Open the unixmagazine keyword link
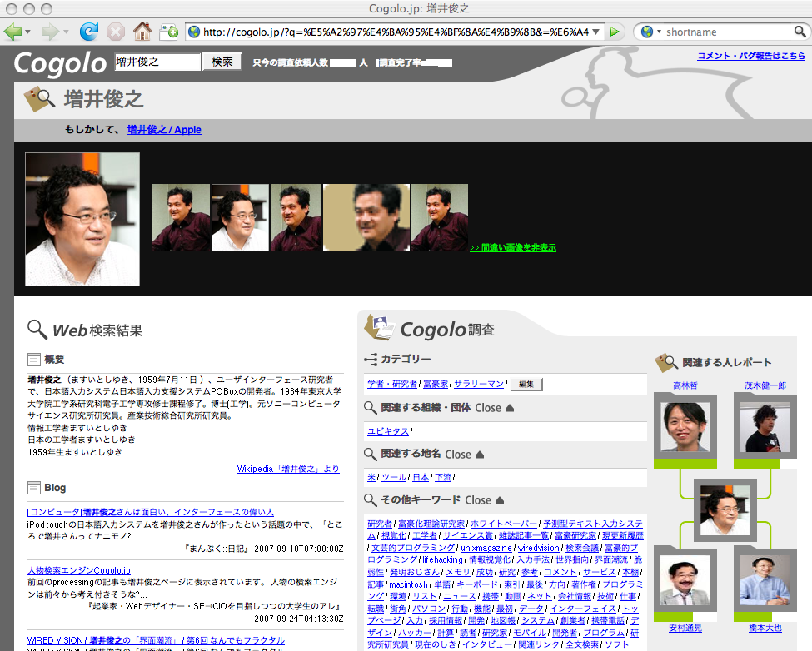The width and height of the screenshot is (812, 651). click(486, 548)
